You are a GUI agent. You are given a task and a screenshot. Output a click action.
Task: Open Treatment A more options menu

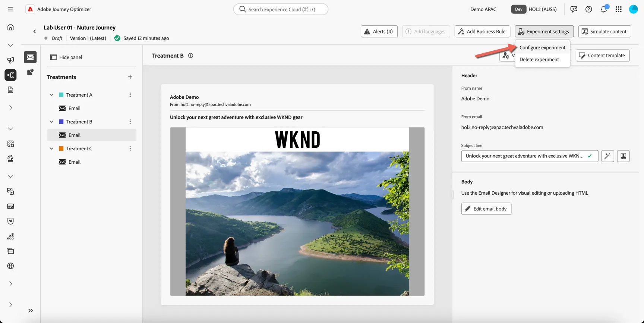(130, 95)
